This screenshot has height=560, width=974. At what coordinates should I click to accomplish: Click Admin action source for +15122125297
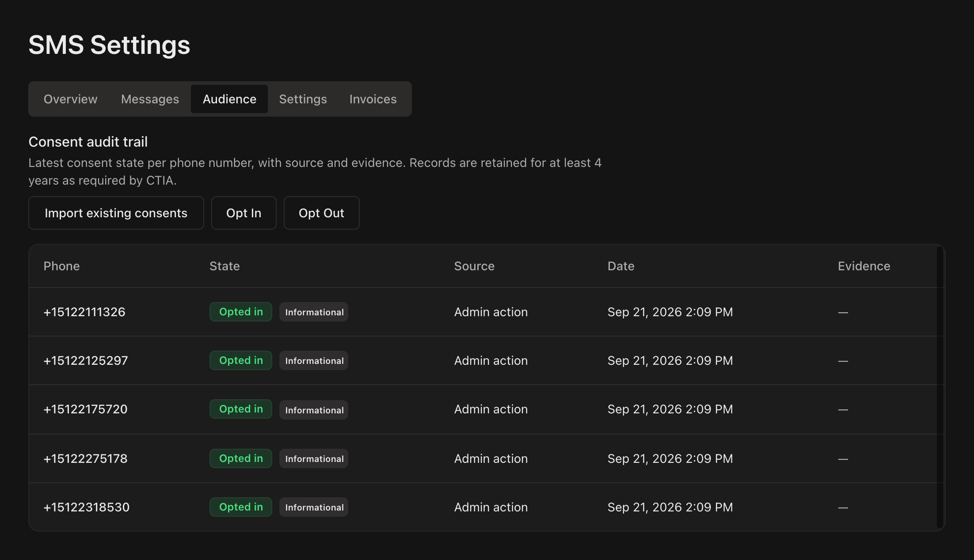[x=491, y=360]
